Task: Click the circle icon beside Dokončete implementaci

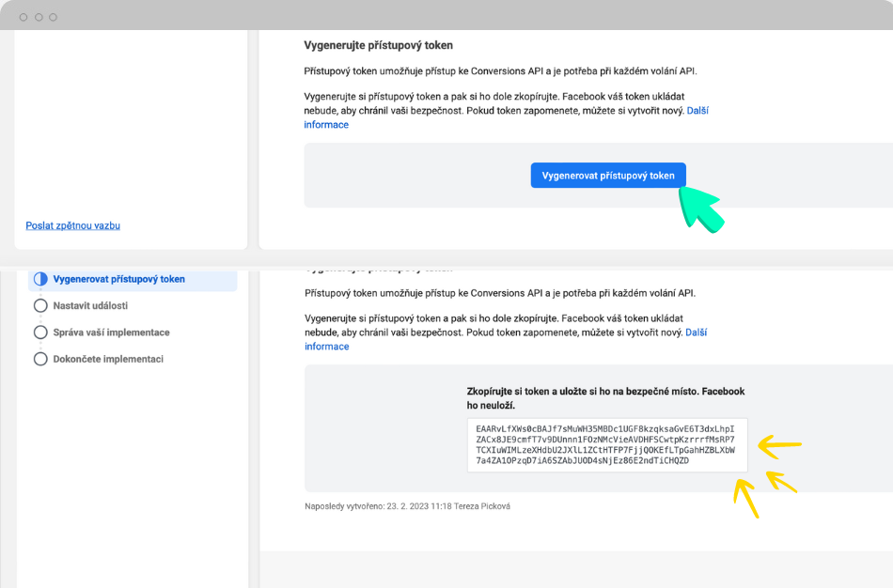Action: (x=40, y=359)
